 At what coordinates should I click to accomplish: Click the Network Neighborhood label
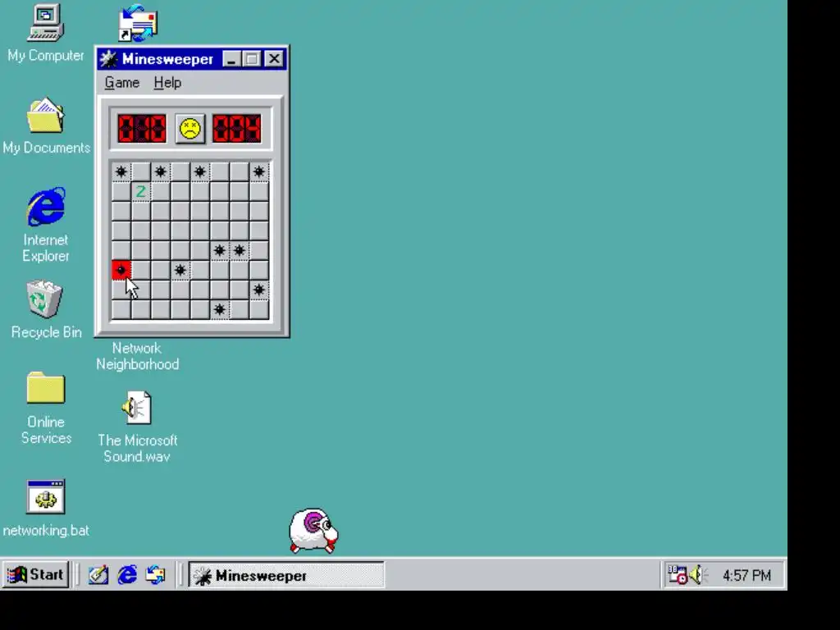(x=137, y=356)
